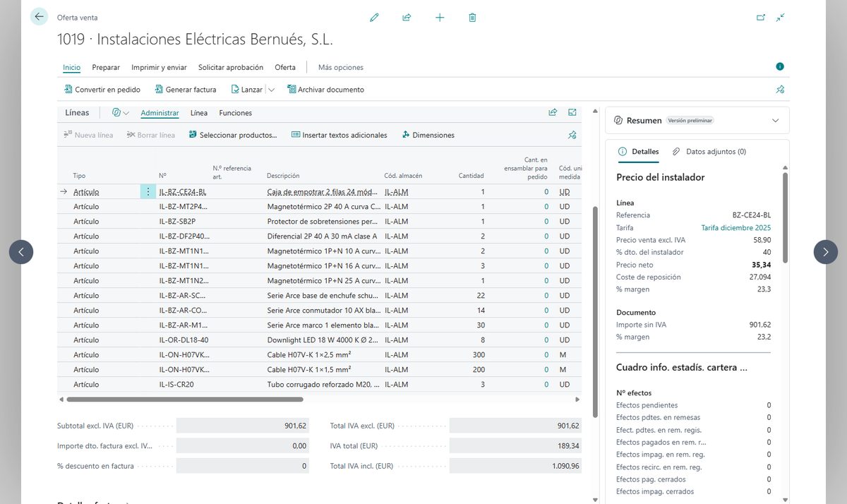Screen dimensions: 847x504
Task: Go to the next record
Action: (x=826, y=251)
